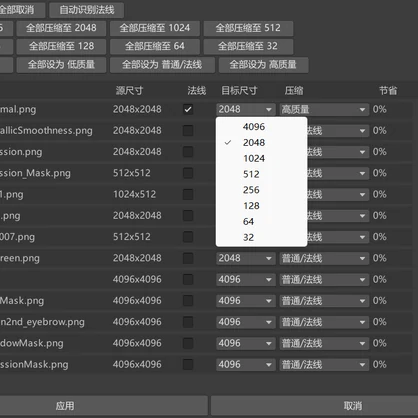Click the 节省 column header

388,90
